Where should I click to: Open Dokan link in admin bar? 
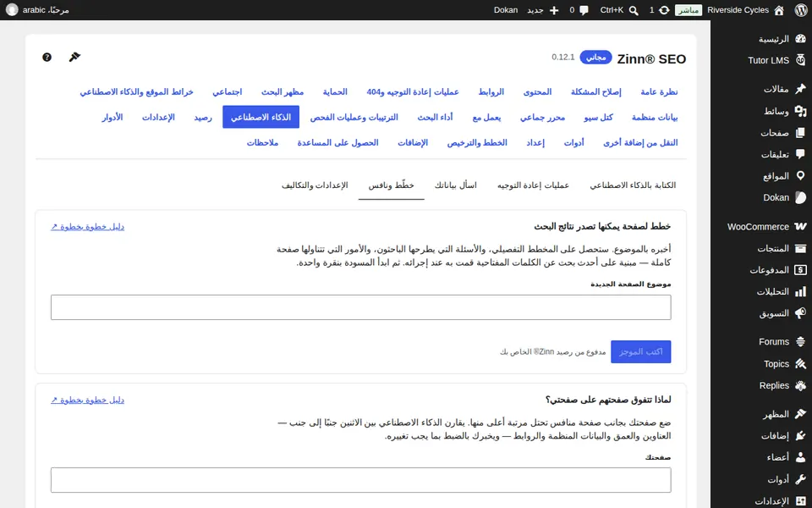click(506, 10)
